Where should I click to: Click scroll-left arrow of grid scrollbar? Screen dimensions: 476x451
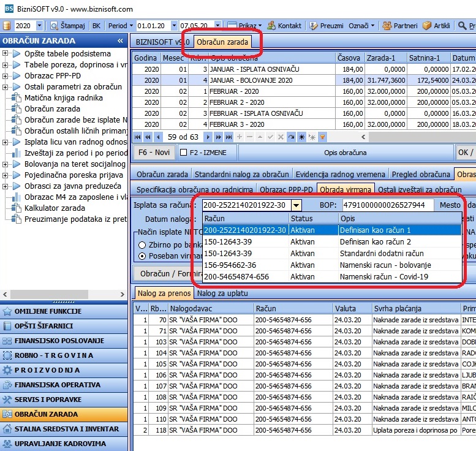(363, 137)
